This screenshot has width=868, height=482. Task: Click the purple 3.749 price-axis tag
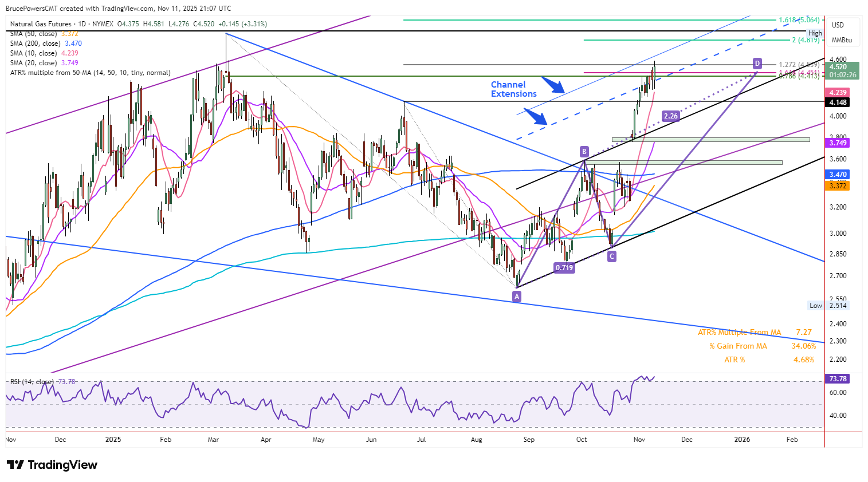point(838,143)
